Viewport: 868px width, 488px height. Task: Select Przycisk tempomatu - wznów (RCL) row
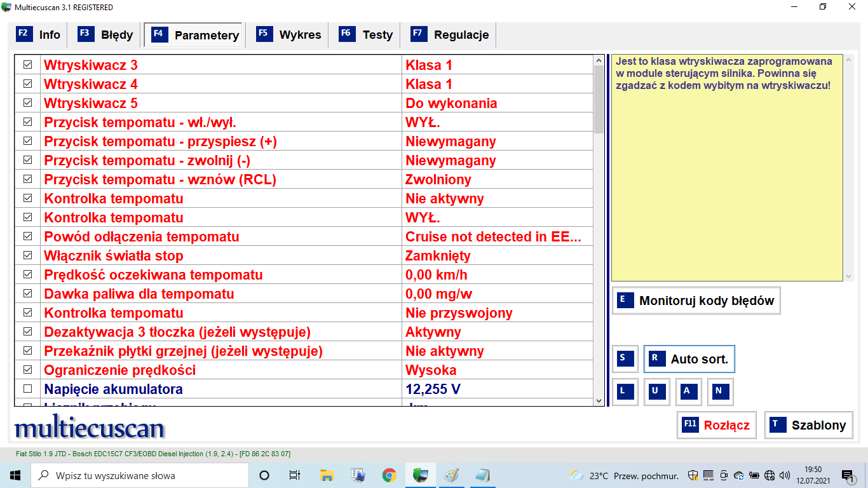tap(304, 179)
